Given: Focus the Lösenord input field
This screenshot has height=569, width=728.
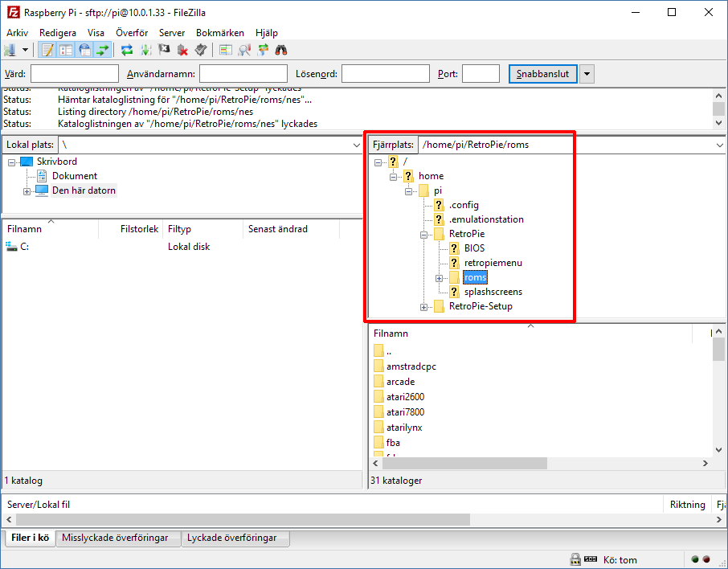Looking at the screenshot, I should [x=386, y=74].
